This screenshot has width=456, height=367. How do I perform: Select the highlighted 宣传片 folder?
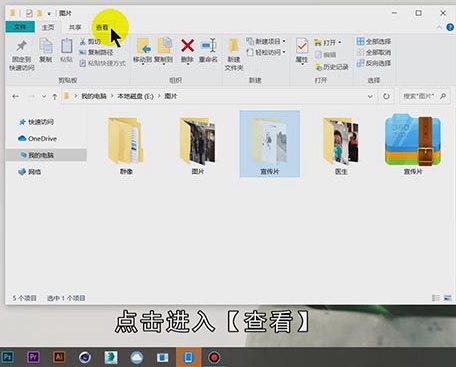270,144
